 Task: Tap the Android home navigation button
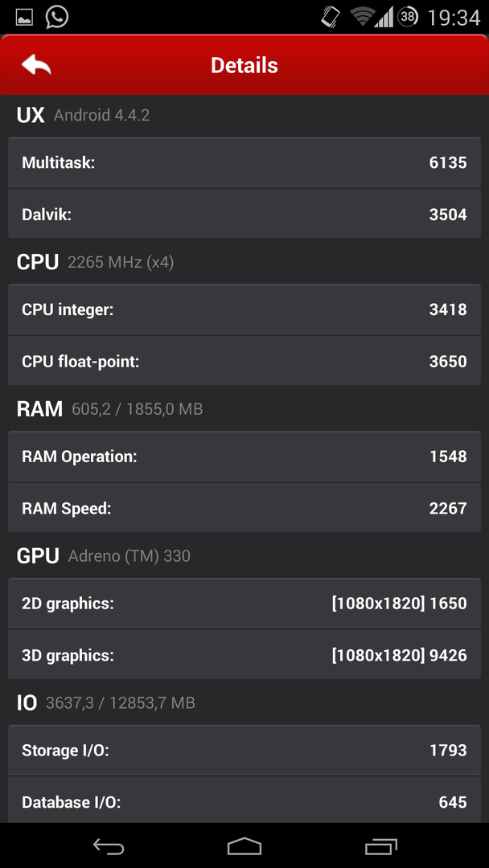coord(244,845)
